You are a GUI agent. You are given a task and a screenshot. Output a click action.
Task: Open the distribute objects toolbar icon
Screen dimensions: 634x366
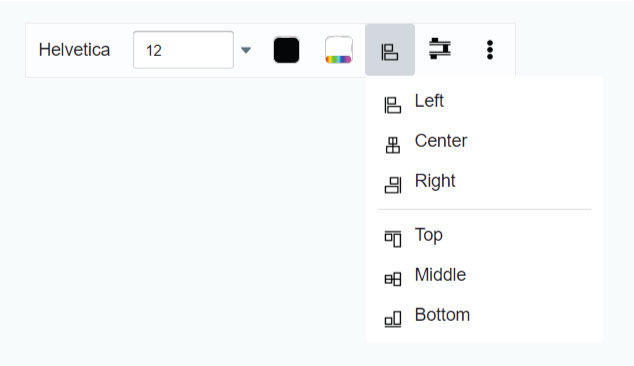tap(440, 49)
